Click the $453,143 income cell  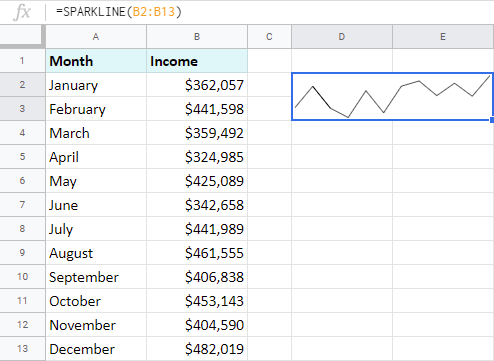point(197,301)
